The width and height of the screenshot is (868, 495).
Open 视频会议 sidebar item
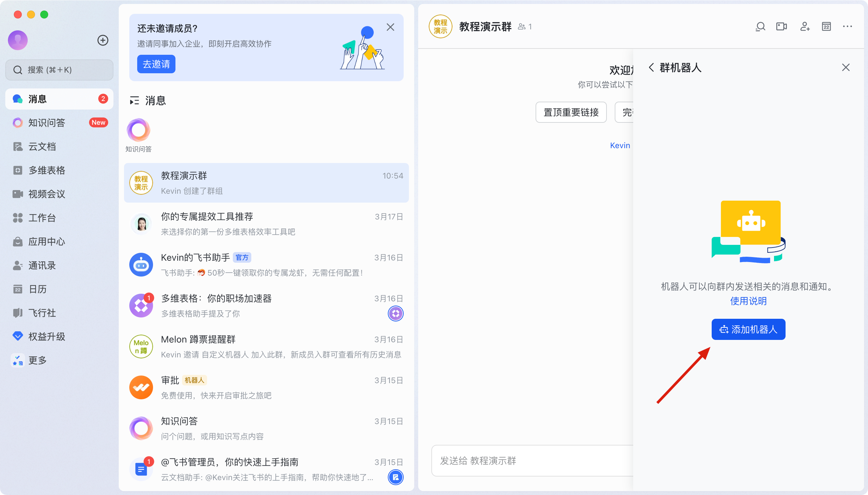pos(59,194)
